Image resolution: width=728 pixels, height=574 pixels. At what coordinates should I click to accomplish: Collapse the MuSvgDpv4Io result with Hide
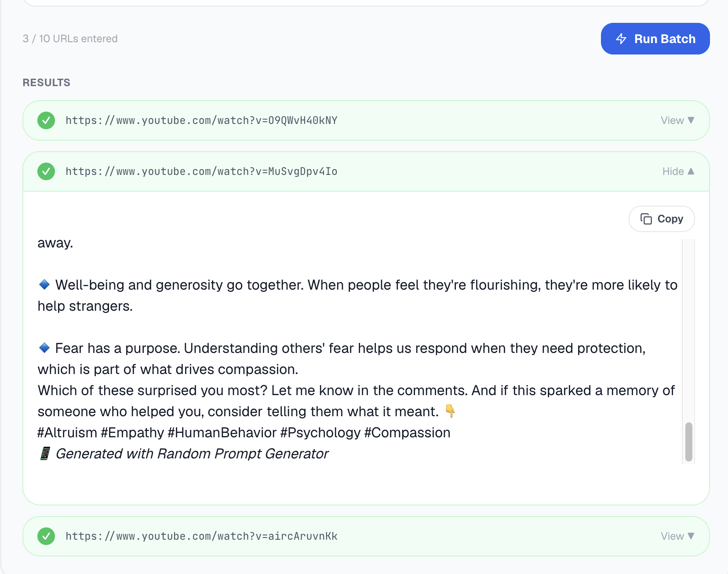[x=678, y=171]
